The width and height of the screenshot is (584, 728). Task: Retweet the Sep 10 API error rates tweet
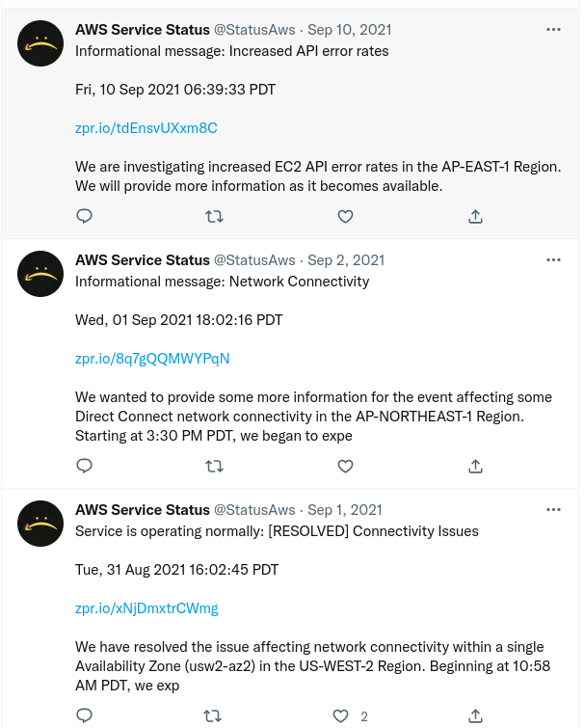pos(215,217)
